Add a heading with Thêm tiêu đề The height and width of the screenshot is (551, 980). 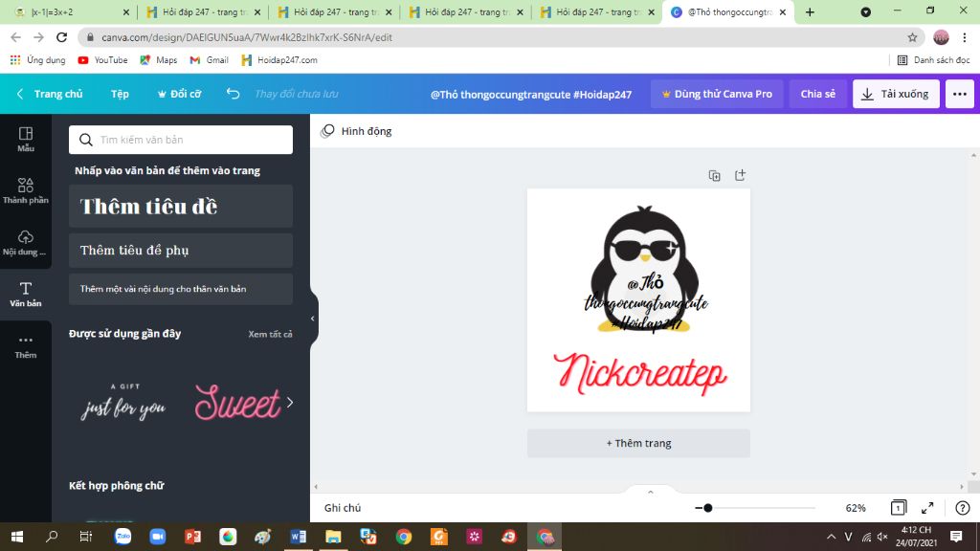181,207
